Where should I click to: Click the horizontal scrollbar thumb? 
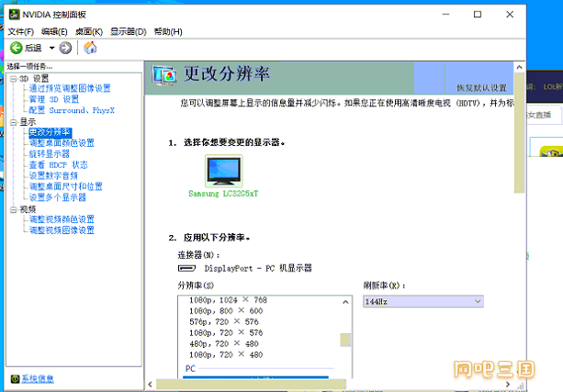click(x=251, y=384)
